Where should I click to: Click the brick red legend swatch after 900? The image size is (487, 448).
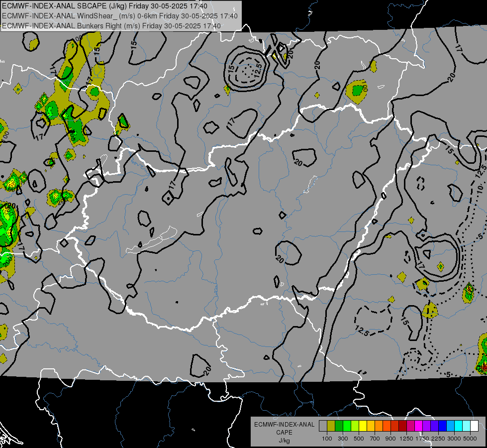click(x=395, y=426)
